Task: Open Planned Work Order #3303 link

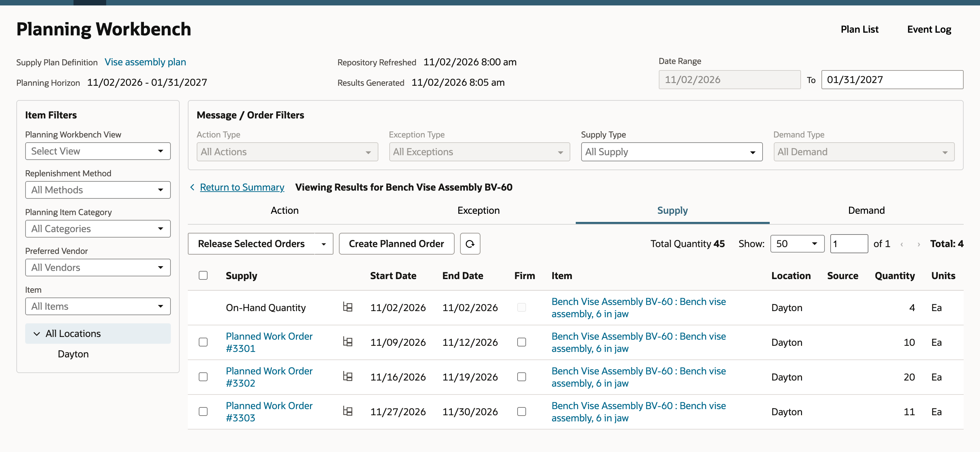Action: point(269,411)
